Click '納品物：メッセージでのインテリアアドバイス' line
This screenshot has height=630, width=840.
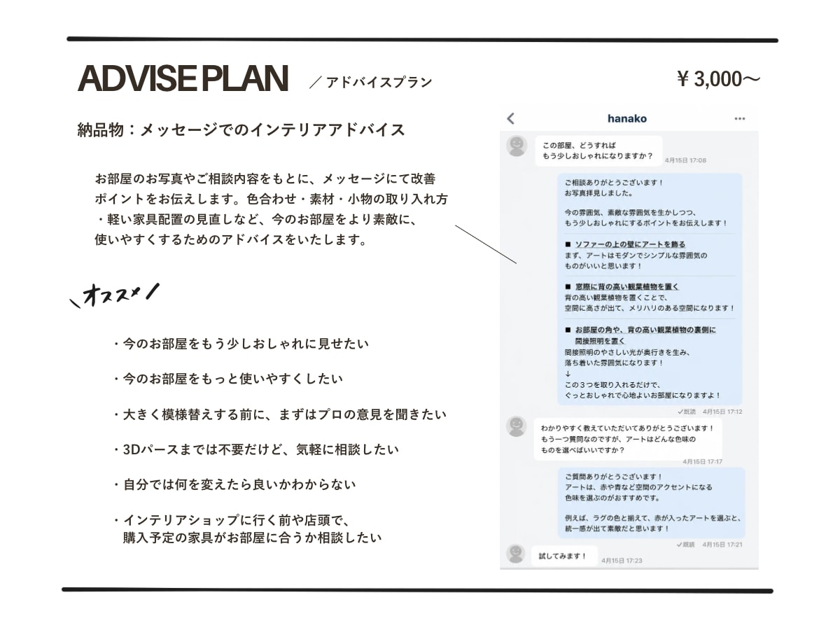(x=241, y=129)
